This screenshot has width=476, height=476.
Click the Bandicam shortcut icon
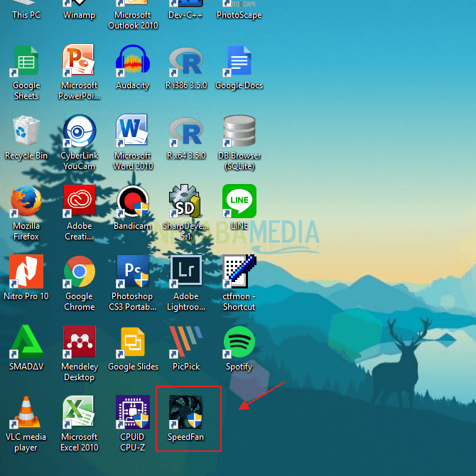[133, 202]
